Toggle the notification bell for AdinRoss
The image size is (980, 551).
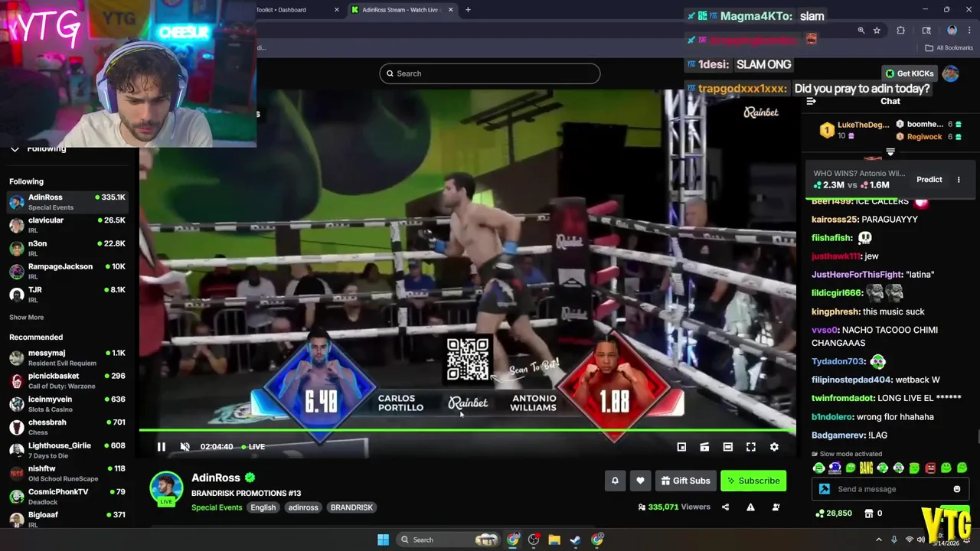coord(615,481)
